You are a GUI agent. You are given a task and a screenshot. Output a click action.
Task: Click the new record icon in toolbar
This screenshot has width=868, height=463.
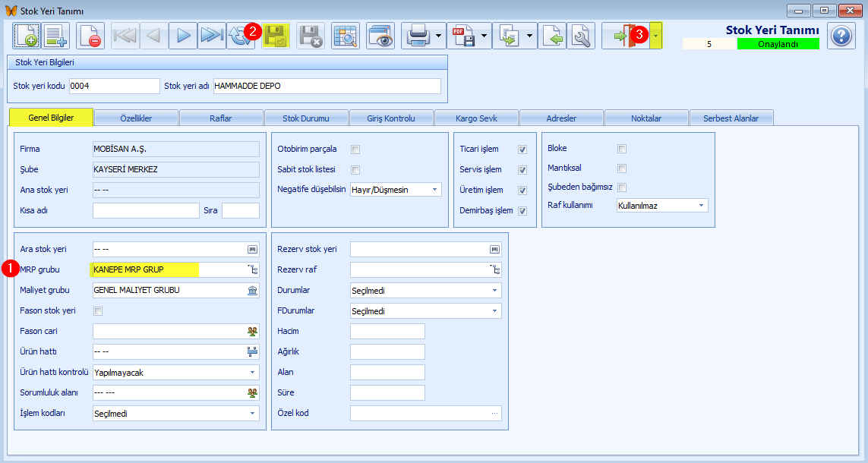click(26, 36)
